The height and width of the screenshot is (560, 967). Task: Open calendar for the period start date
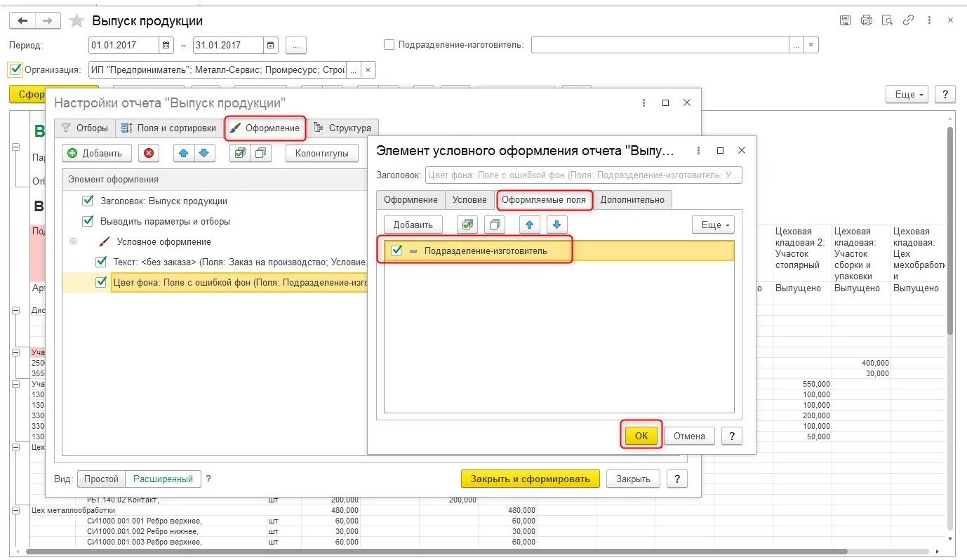tap(166, 46)
